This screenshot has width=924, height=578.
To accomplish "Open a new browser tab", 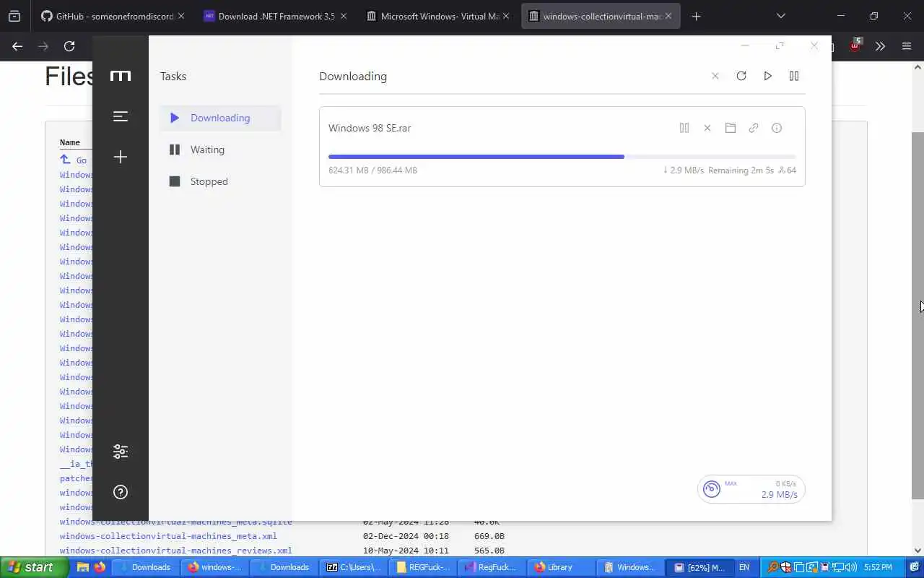I will (696, 16).
